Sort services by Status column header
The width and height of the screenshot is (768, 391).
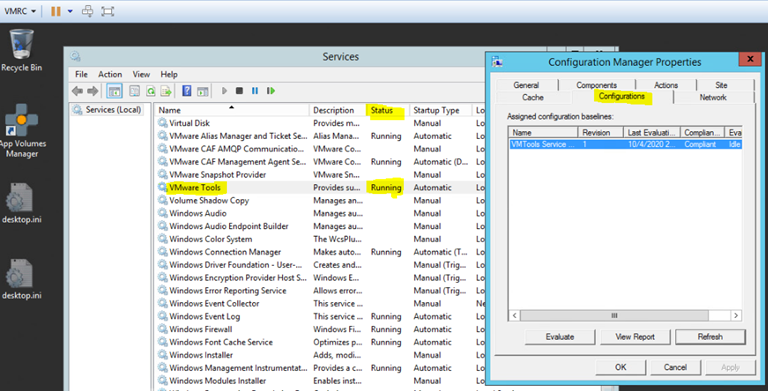tap(387, 110)
